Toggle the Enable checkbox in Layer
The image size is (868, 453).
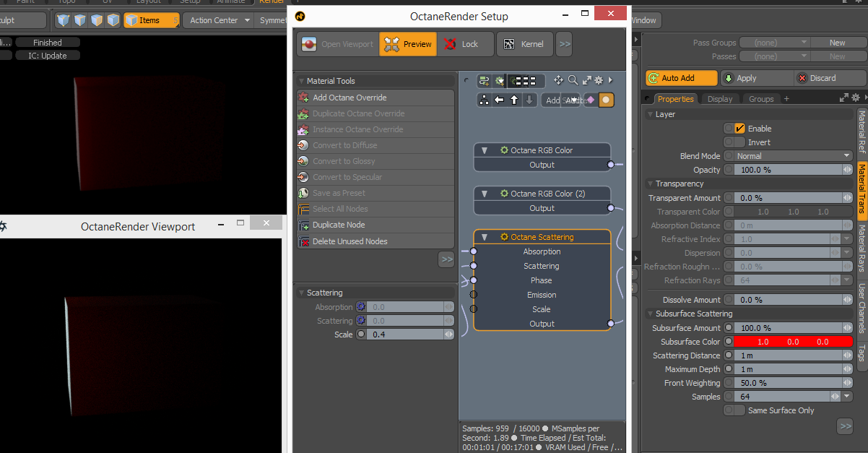pyautogui.click(x=739, y=128)
